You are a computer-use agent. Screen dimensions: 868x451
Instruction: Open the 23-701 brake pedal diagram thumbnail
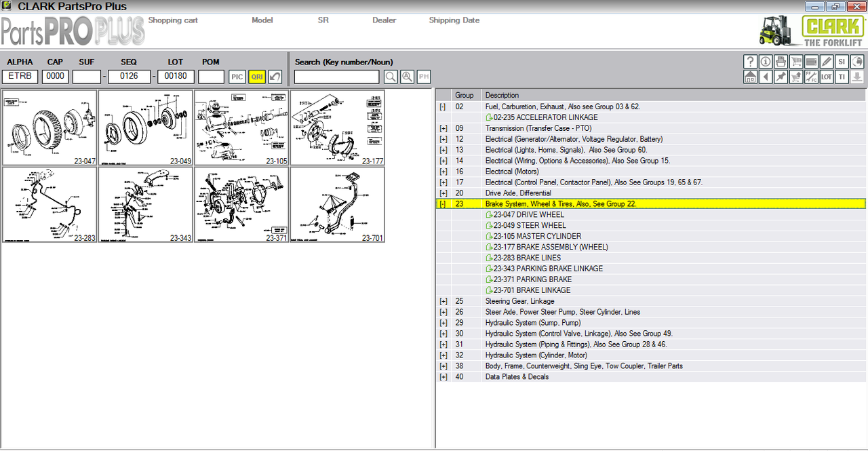(337, 205)
